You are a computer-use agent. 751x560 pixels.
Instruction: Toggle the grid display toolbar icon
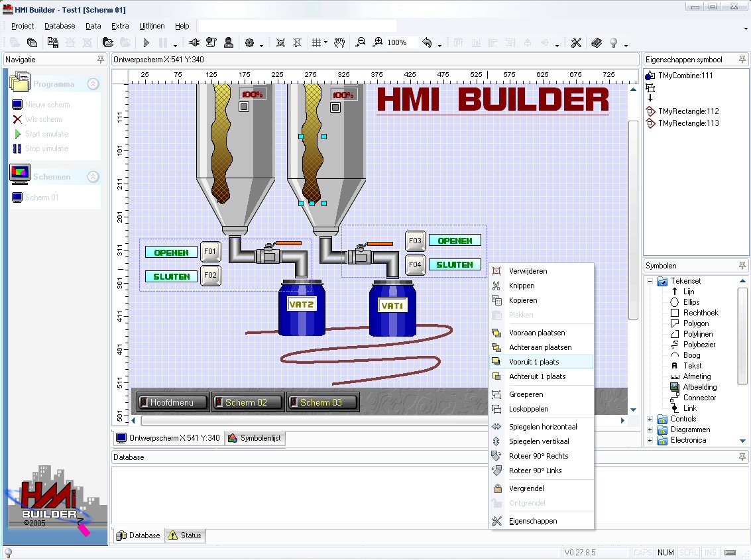[316, 42]
